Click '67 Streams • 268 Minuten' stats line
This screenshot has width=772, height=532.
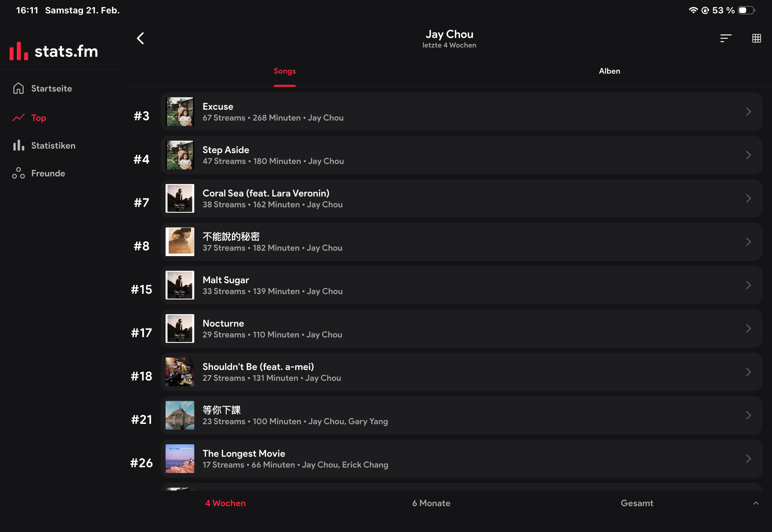(252, 118)
